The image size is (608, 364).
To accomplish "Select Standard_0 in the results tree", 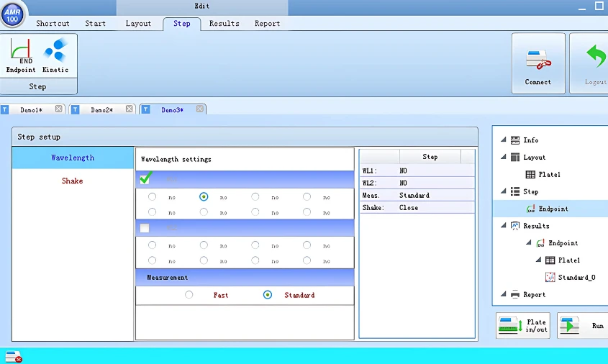I will click(576, 277).
